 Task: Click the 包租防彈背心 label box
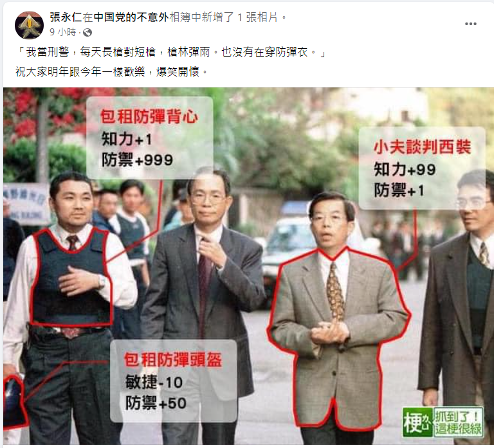click(150, 138)
